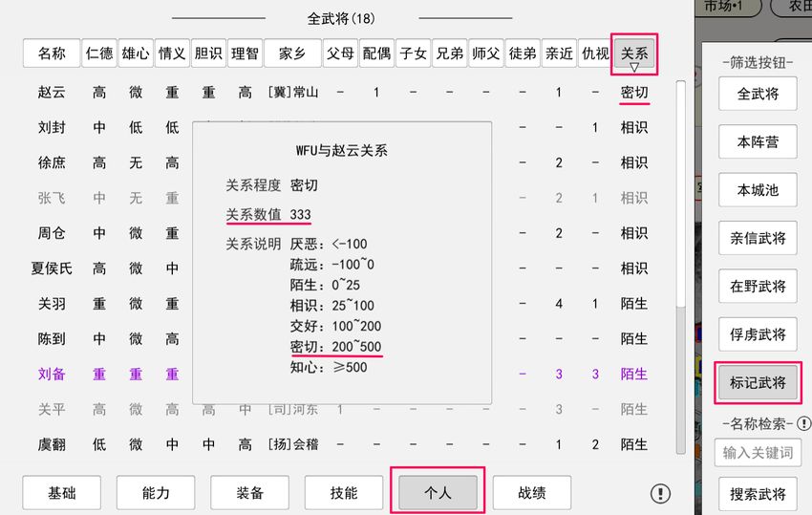Image resolution: width=812 pixels, height=515 pixels.
Task: Sort generals by 仁德 column header
Action: [99, 54]
